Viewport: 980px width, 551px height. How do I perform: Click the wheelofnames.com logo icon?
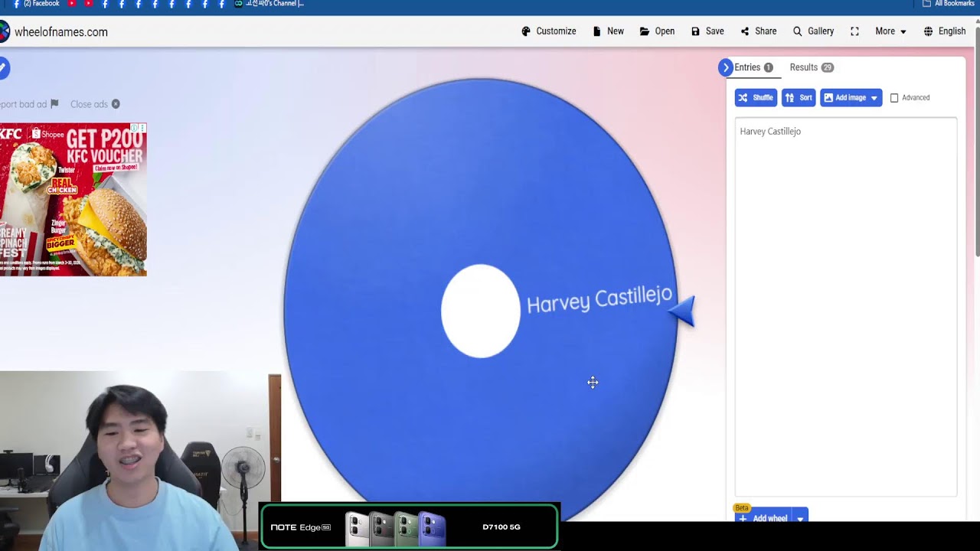(5, 32)
